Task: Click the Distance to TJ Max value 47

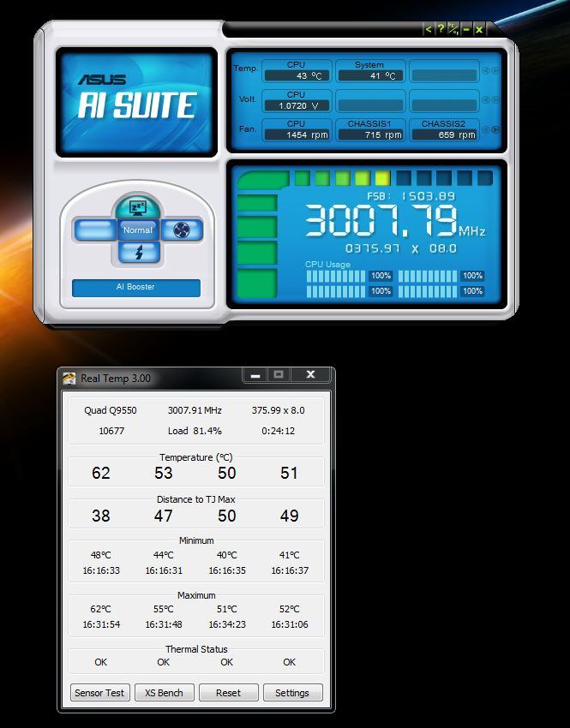Action: (x=164, y=516)
